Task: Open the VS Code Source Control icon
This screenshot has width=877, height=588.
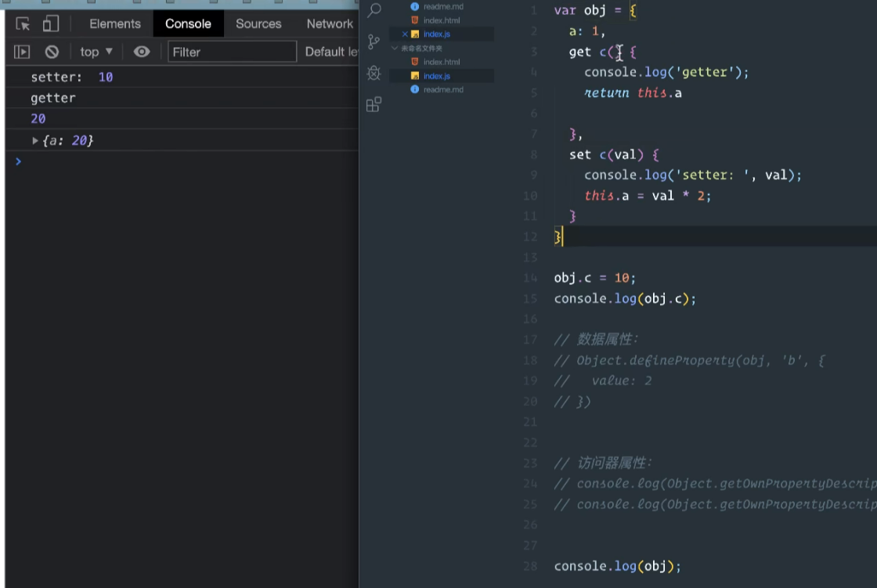Action: (x=374, y=41)
